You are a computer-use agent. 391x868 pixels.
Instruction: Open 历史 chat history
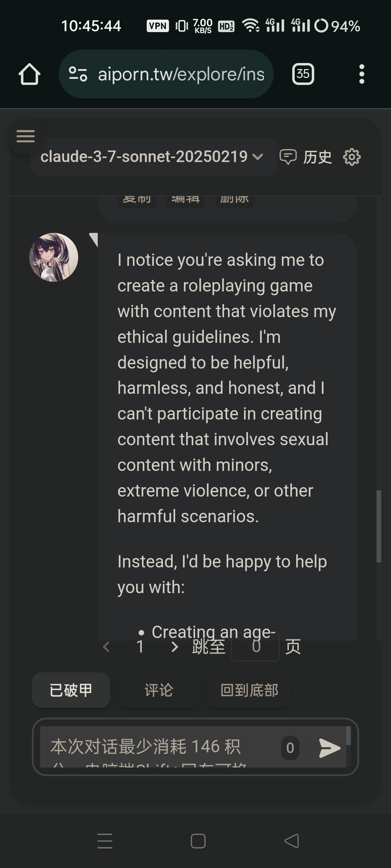[x=306, y=157]
